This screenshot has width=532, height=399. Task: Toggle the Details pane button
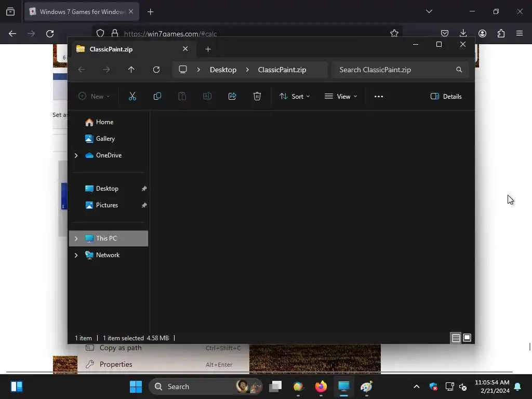pyautogui.click(x=446, y=96)
